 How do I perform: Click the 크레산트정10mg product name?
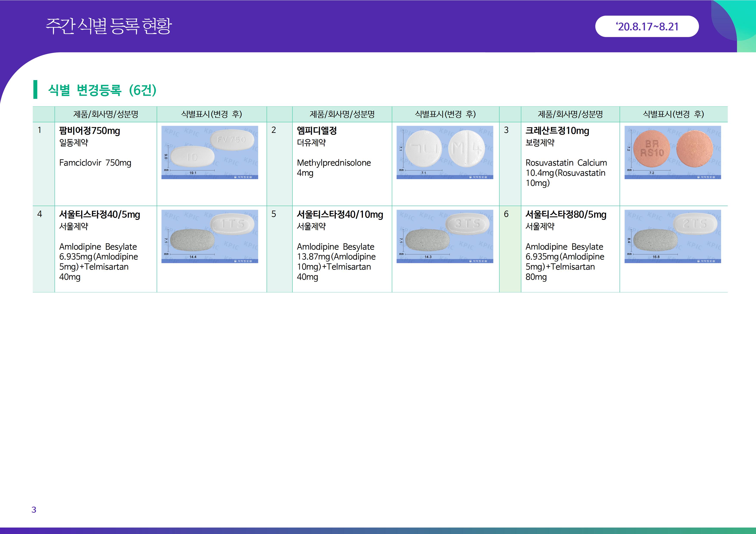(x=557, y=131)
